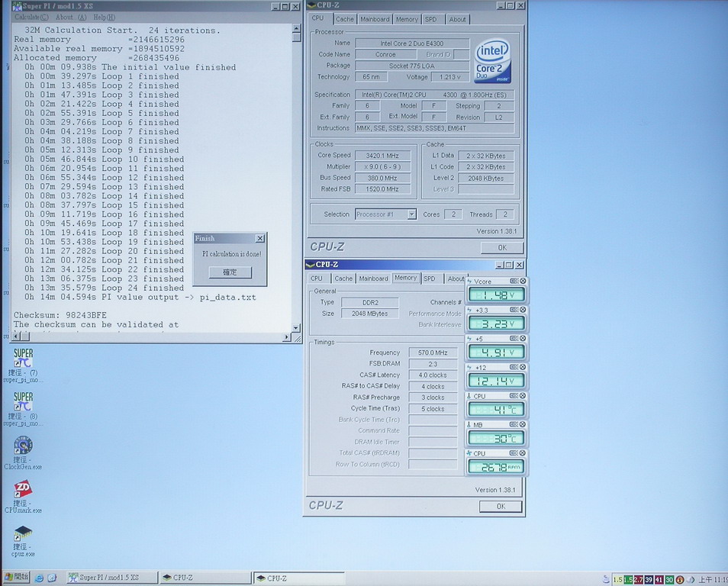Click the Super PI scrollbar up arrow
Image resolution: width=728 pixels, height=586 pixels.
(x=296, y=29)
